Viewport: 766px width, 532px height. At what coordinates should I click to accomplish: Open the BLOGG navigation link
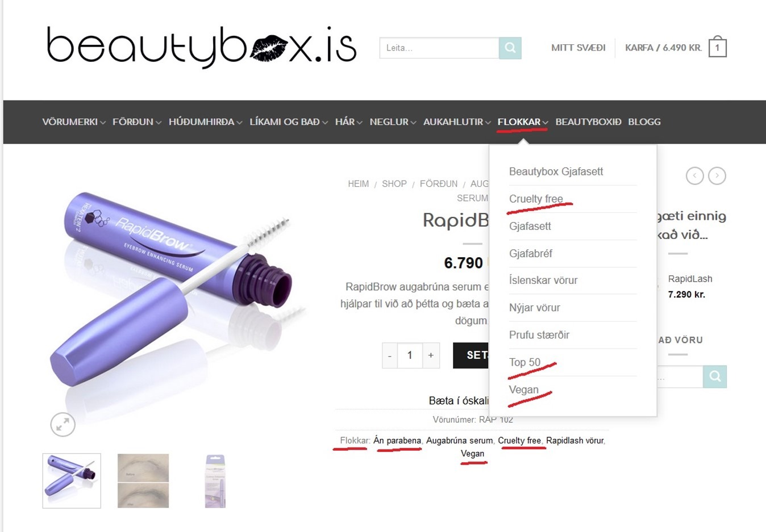(x=644, y=122)
